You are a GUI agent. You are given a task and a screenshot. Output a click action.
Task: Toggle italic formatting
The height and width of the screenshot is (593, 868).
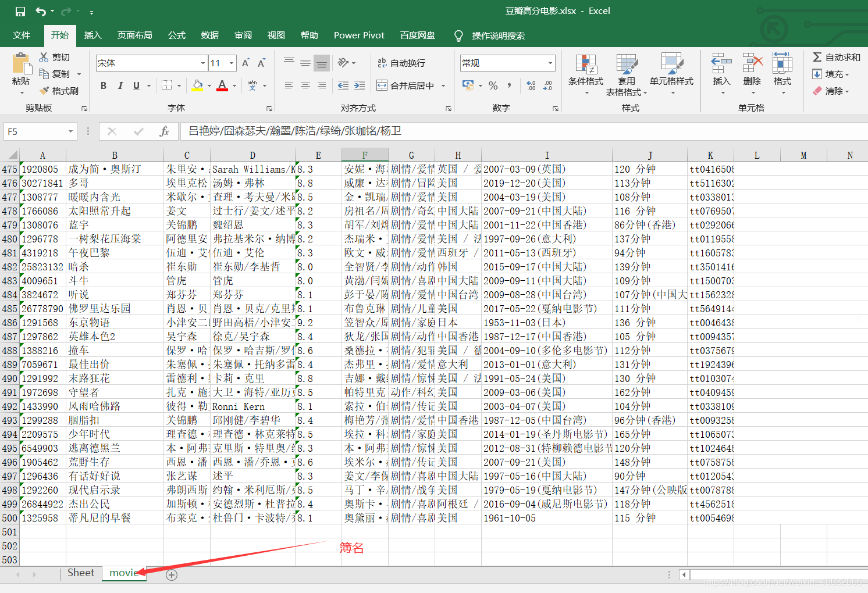point(120,85)
